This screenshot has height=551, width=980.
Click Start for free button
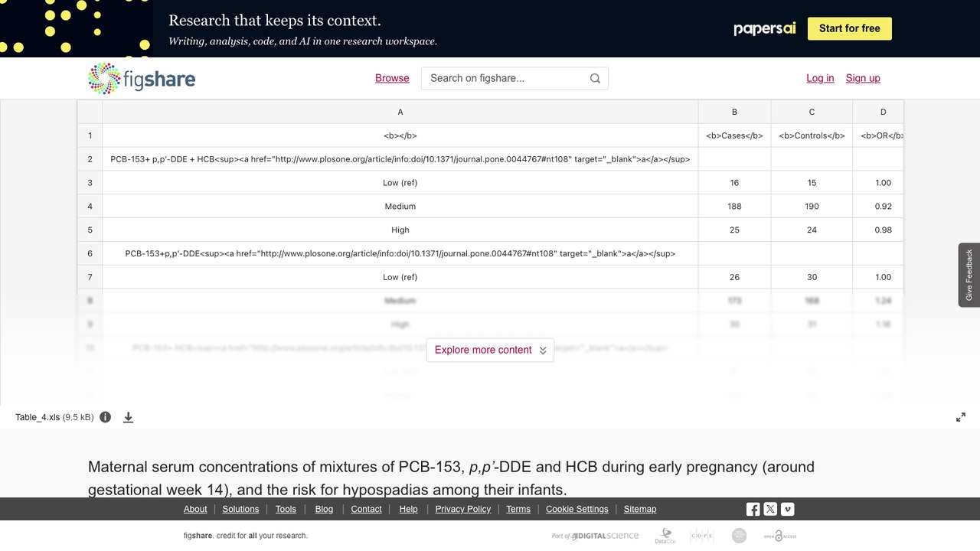(x=850, y=28)
